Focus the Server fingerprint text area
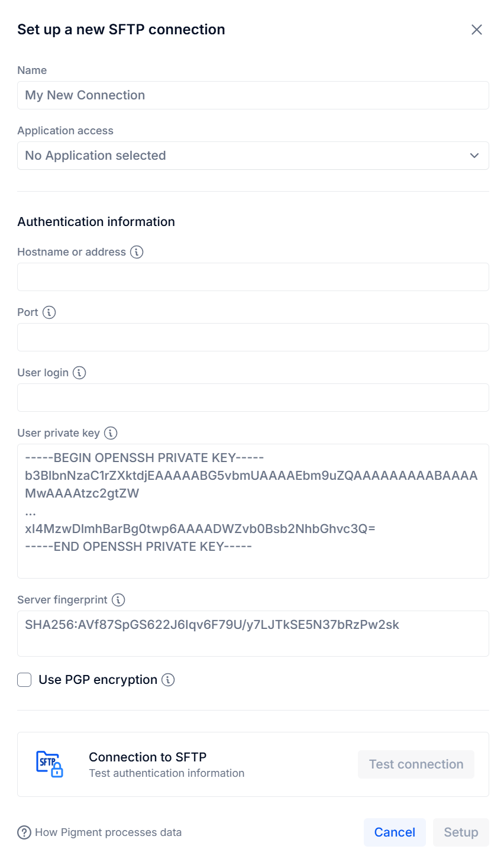 253,634
